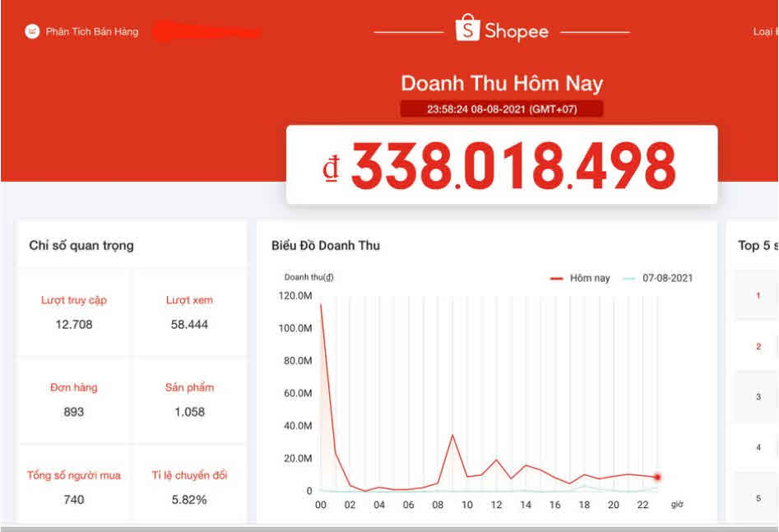The width and height of the screenshot is (779, 532).
Task: Select the Đơn hàng metric card
Action: (74, 400)
